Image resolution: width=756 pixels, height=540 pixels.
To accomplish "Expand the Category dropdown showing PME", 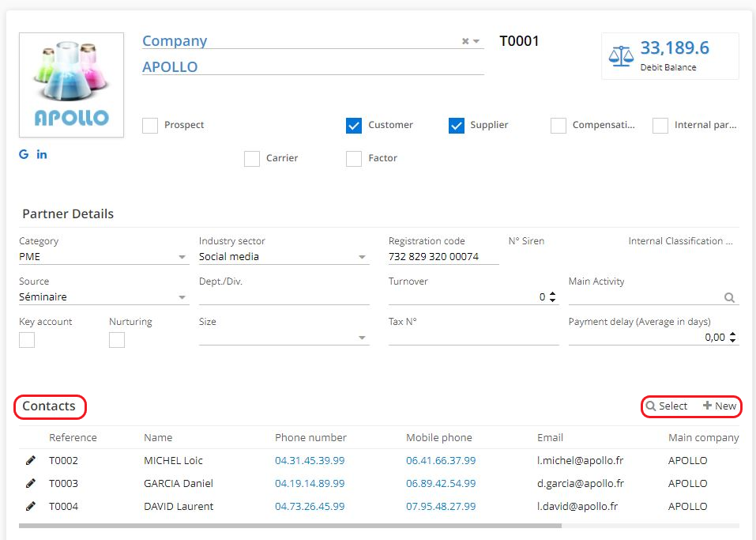I will point(182,257).
